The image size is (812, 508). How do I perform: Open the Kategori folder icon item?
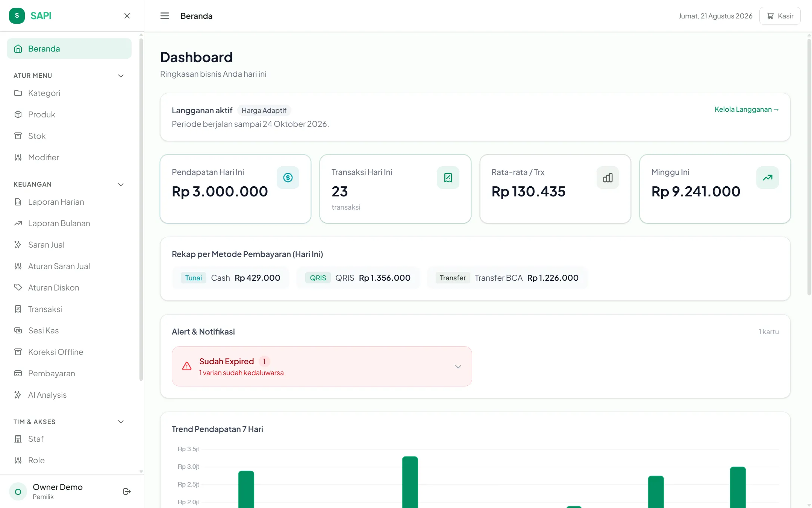tap(18, 93)
